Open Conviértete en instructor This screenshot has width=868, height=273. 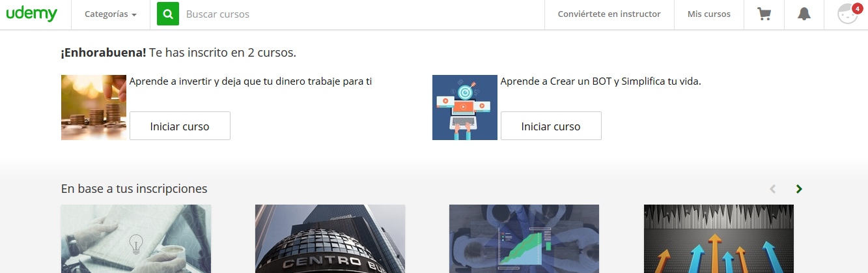[609, 14]
